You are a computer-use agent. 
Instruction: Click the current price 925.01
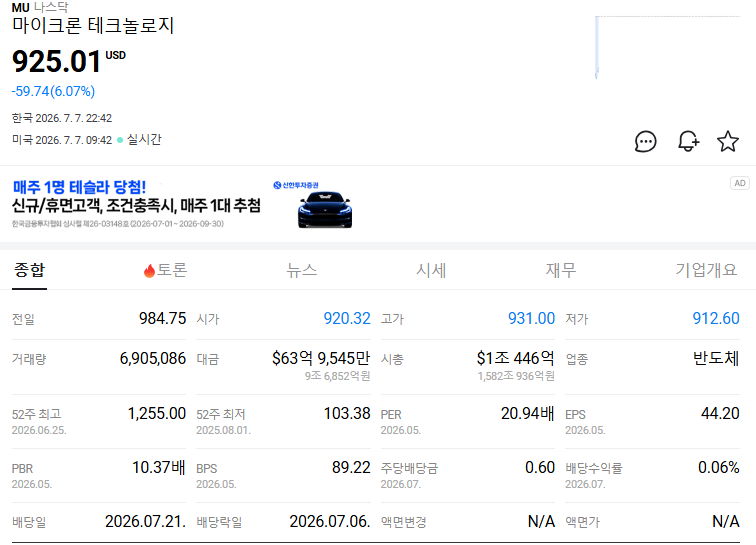click(57, 62)
